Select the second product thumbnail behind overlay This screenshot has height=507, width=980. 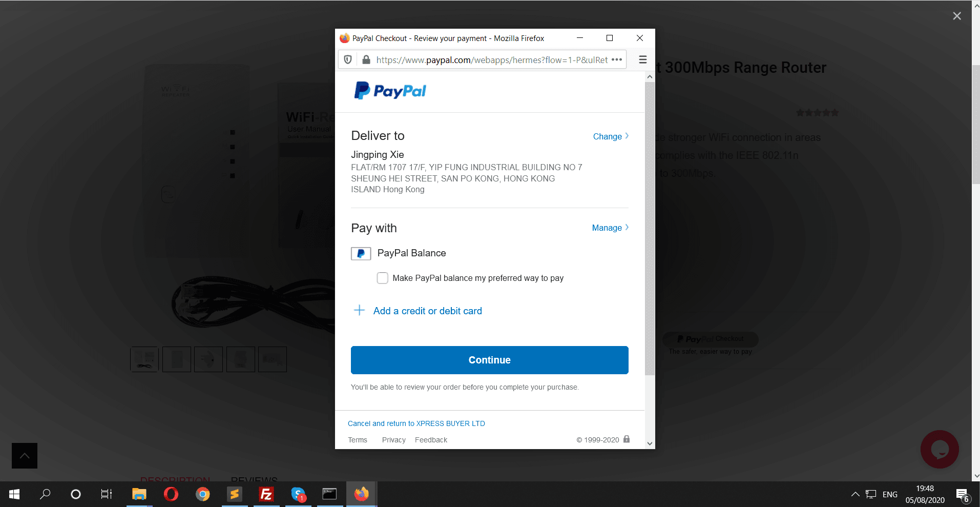(177, 359)
